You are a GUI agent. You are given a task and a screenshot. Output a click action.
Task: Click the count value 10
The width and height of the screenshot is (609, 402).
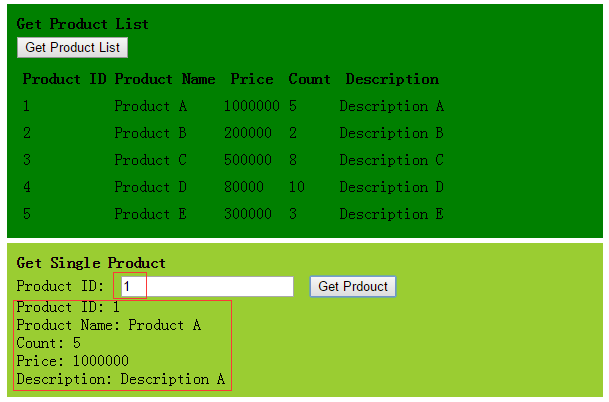(297, 187)
